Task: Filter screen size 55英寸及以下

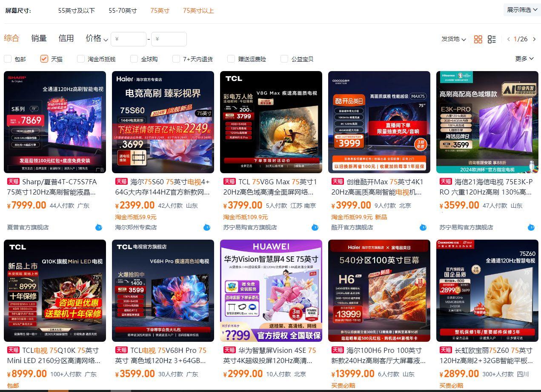Action: point(77,11)
